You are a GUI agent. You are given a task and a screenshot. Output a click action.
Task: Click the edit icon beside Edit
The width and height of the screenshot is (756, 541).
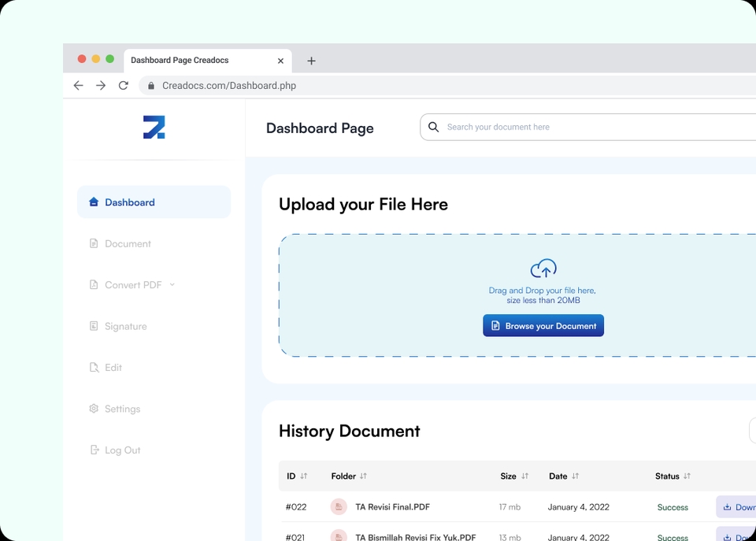(94, 368)
